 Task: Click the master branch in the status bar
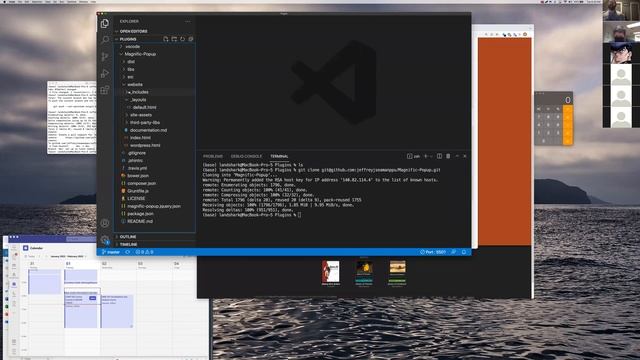click(111, 252)
